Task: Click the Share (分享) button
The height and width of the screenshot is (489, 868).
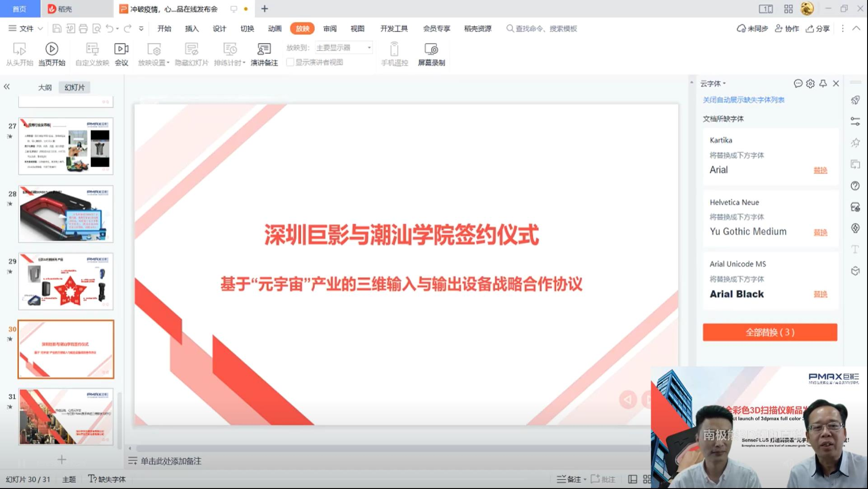Action: pos(818,28)
